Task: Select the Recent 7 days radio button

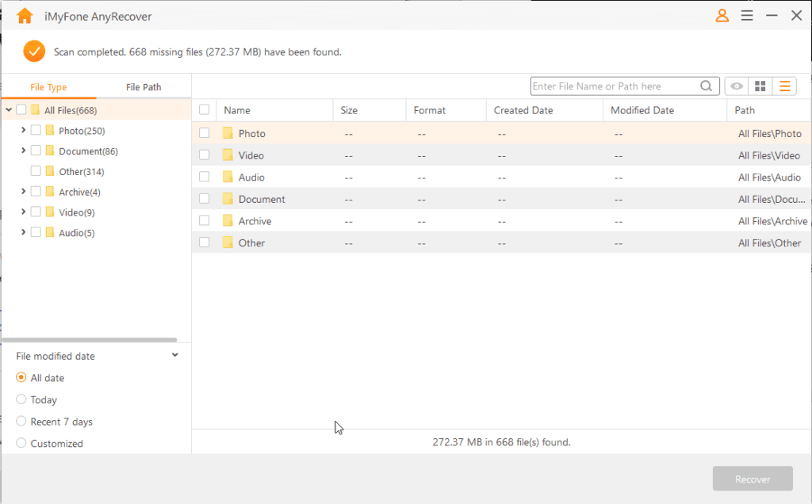Action: click(x=21, y=422)
